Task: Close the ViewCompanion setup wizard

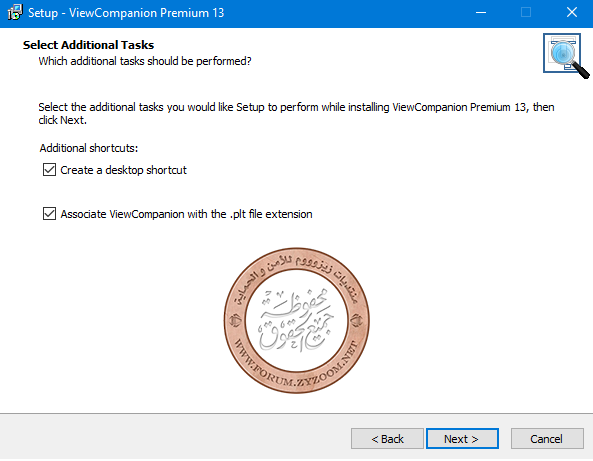Action: click(x=571, y=12)
